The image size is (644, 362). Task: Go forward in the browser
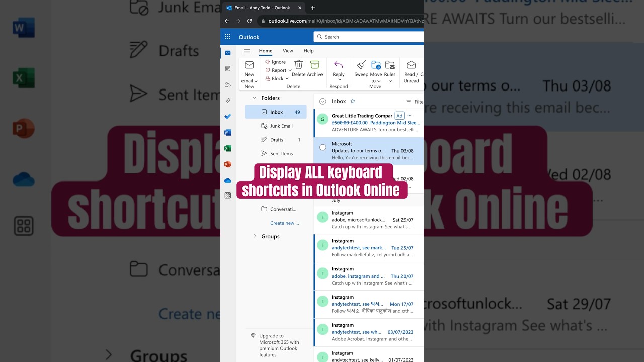coord(238,21)
